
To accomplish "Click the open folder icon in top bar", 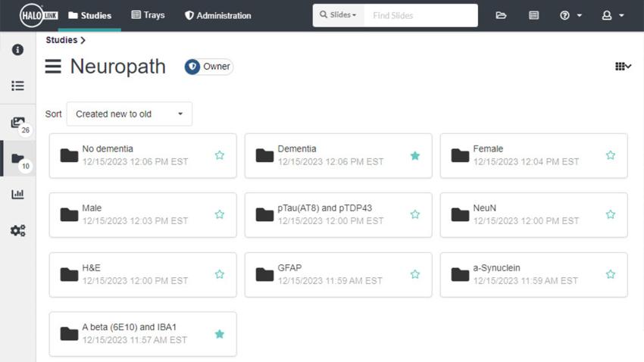I will click(501, 15).
